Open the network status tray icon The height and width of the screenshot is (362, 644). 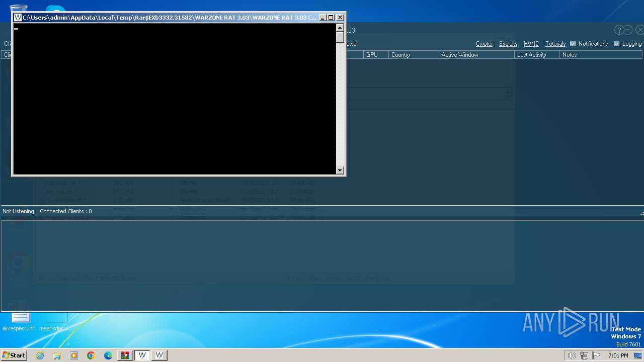click(x=584, y=355)
